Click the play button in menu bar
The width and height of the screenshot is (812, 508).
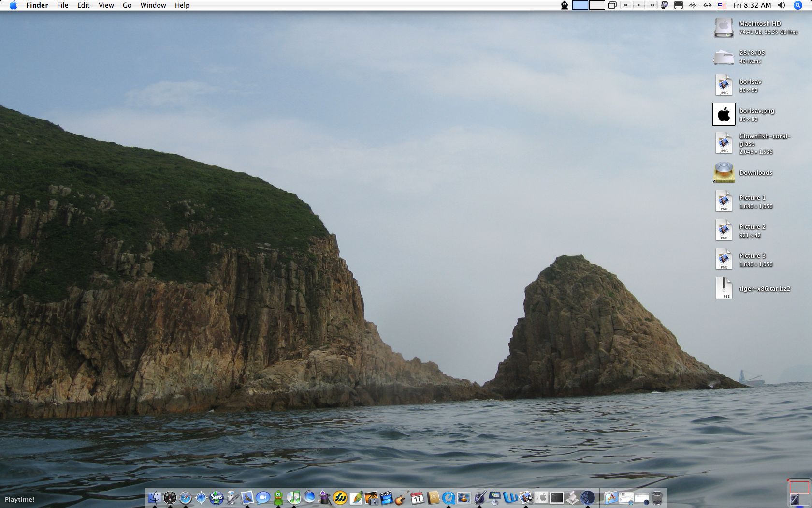point(638,5)
